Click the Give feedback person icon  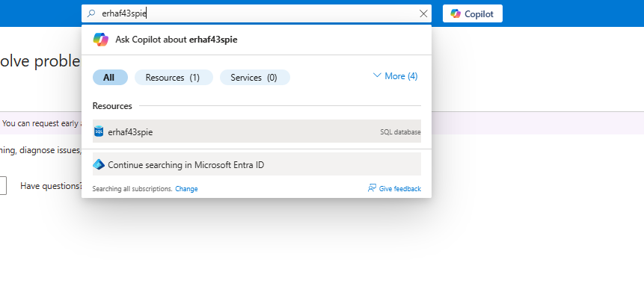coord(372,189)
